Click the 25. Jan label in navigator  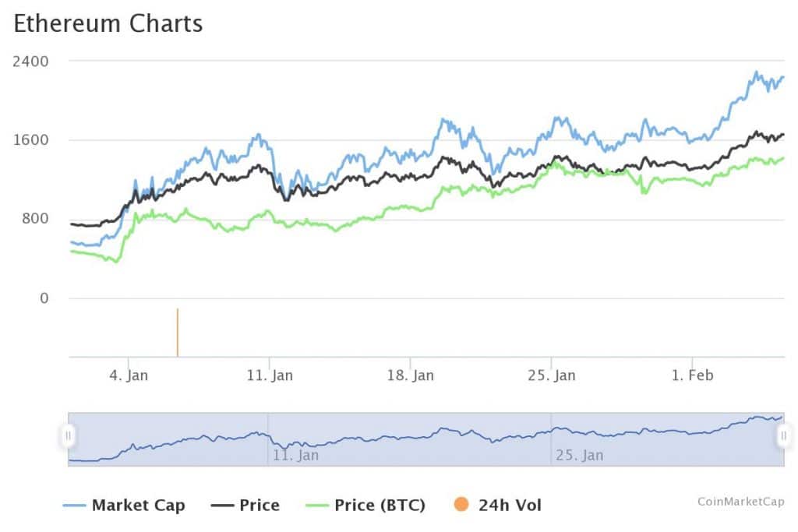(x=579, y=455)
